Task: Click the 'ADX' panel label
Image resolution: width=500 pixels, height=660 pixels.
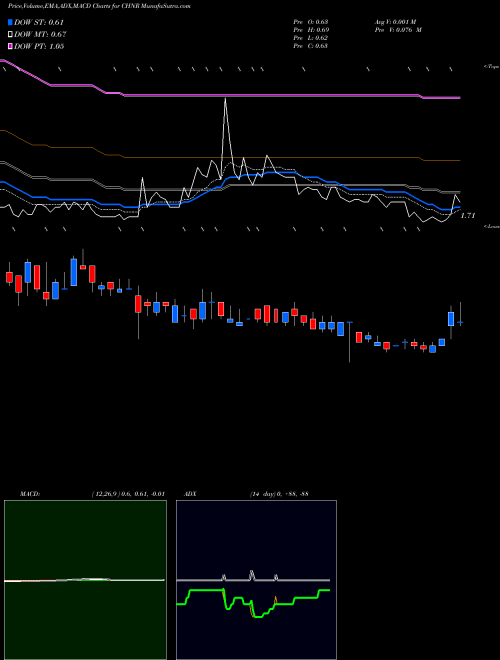Action: [190, 494]
